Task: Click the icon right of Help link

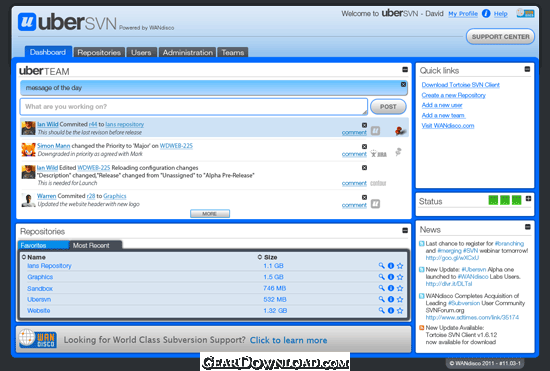Action: (x=525, y=13)
